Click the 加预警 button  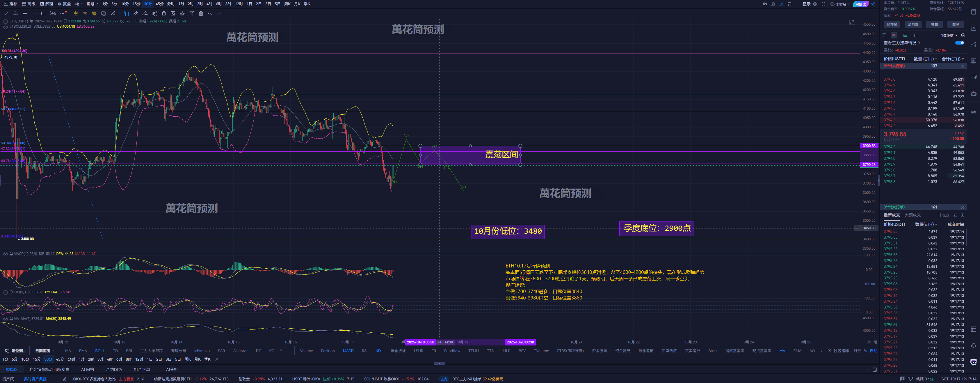pyautogui.click(x=892, y=24)
